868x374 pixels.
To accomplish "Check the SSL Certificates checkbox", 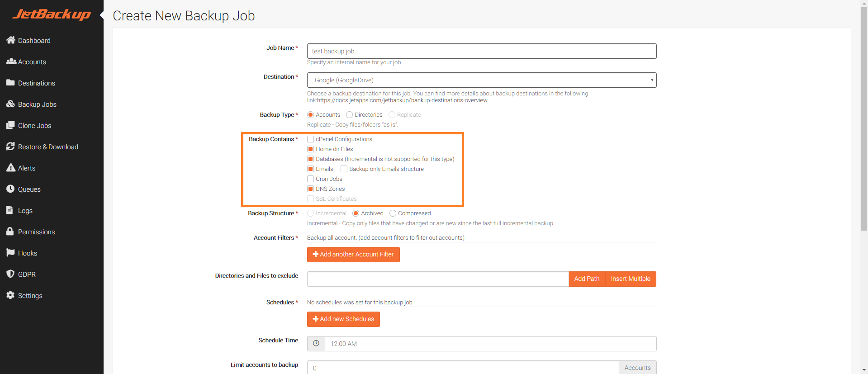I will (310, 199).
